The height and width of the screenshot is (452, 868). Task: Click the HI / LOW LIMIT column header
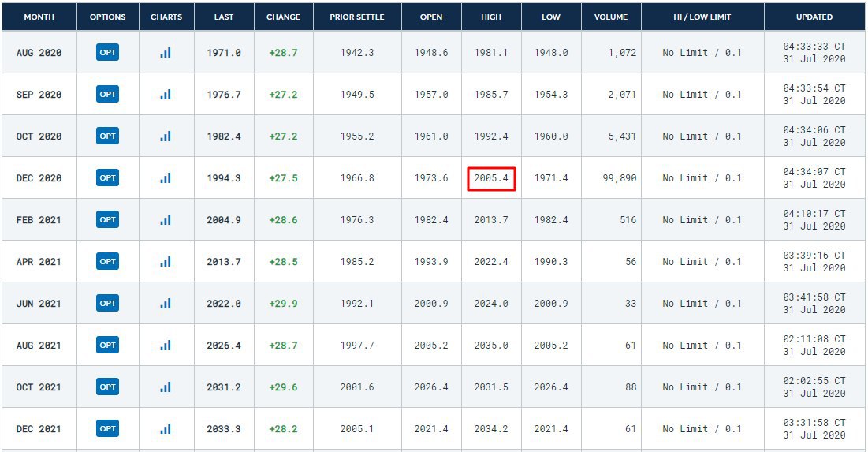tap(702, 17)
